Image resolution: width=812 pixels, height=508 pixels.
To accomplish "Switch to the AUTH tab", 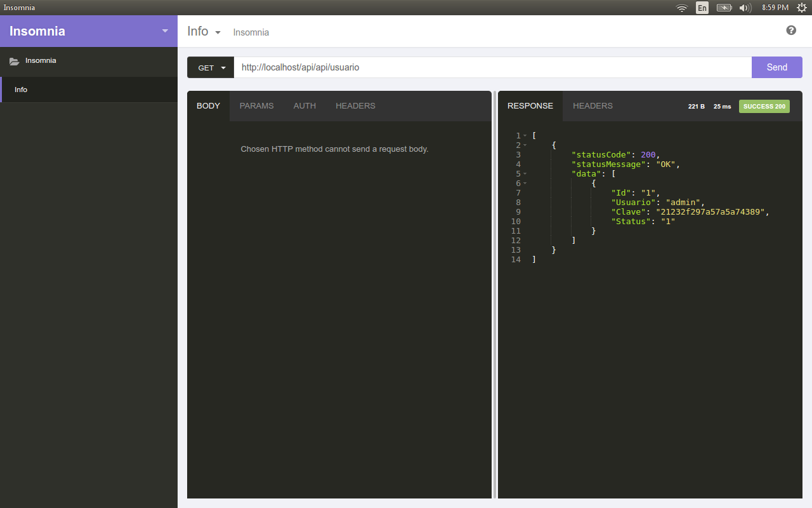I will point(304,105).
